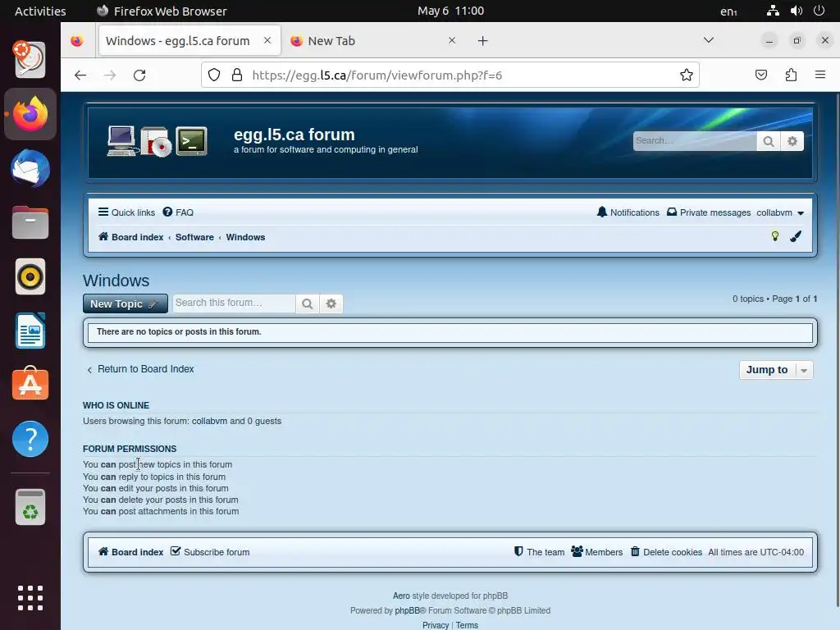The height and width of the screenshot is (630, 840).
Task: Open Files manager from dock
Action: point(30,222)
